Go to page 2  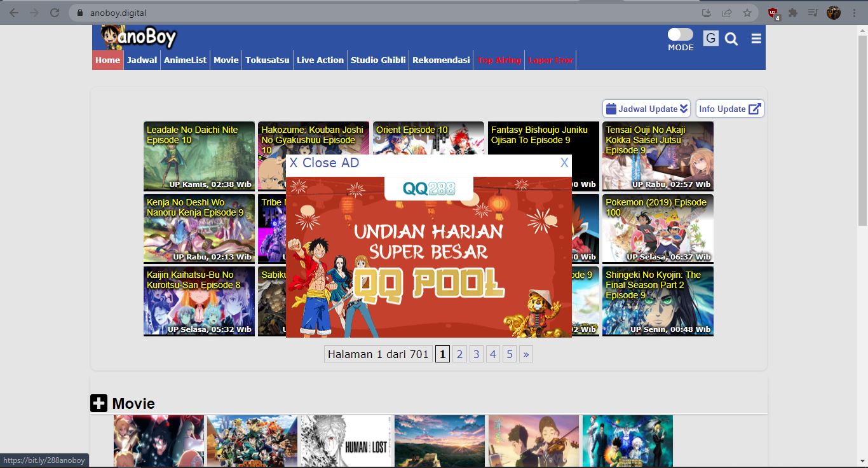(459, 354)
